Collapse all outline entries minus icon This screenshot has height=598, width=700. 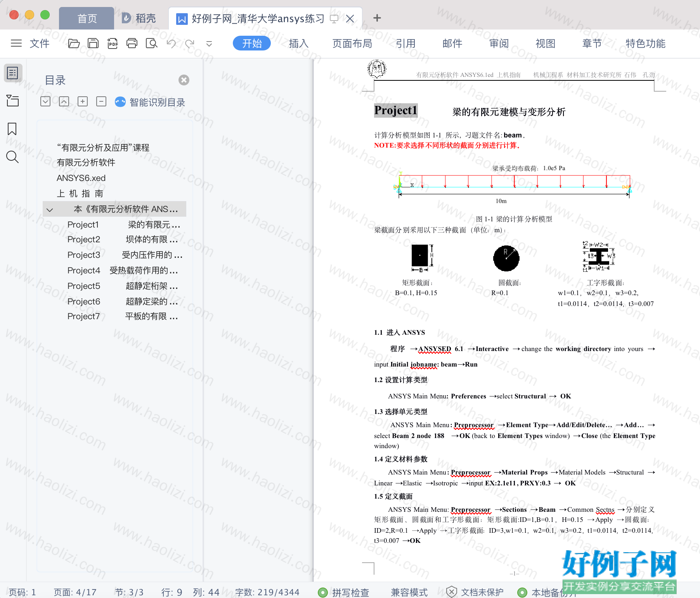[x=101, y=102]
